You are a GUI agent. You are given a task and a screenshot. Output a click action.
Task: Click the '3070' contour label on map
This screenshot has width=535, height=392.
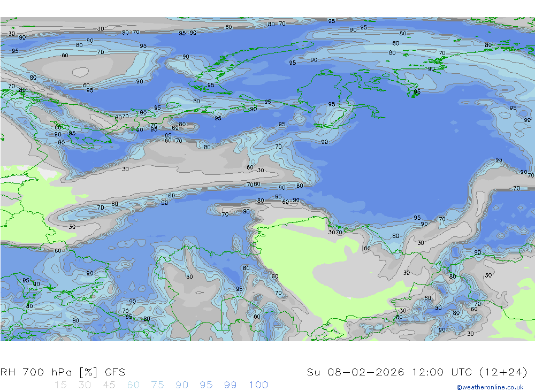click(x=335, y=232)
